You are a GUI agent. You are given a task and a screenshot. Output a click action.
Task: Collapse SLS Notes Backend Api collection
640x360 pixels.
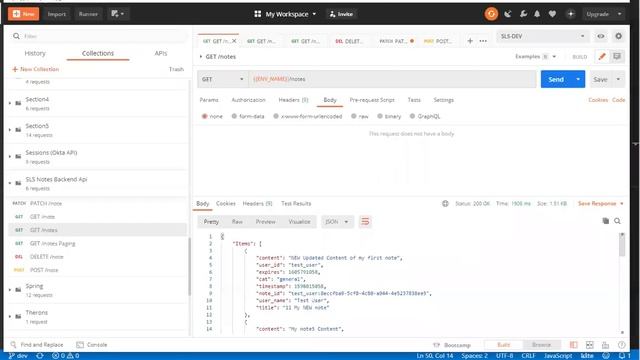(10, 183)
